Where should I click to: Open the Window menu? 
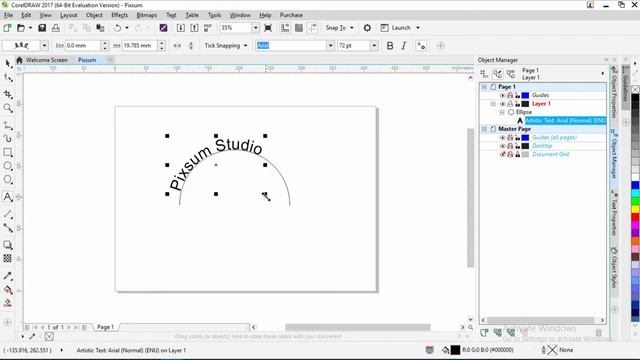[240, 15]
